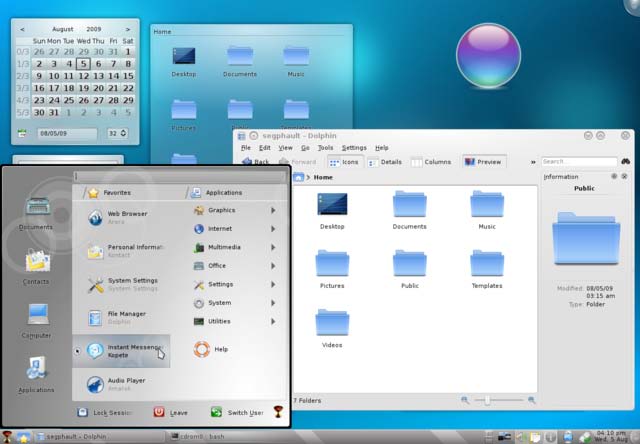The height and width of the screenshot is (444, 640).
Task: Toggle Preview mode in Dolphin toolbar
Action: coord(484,162)
